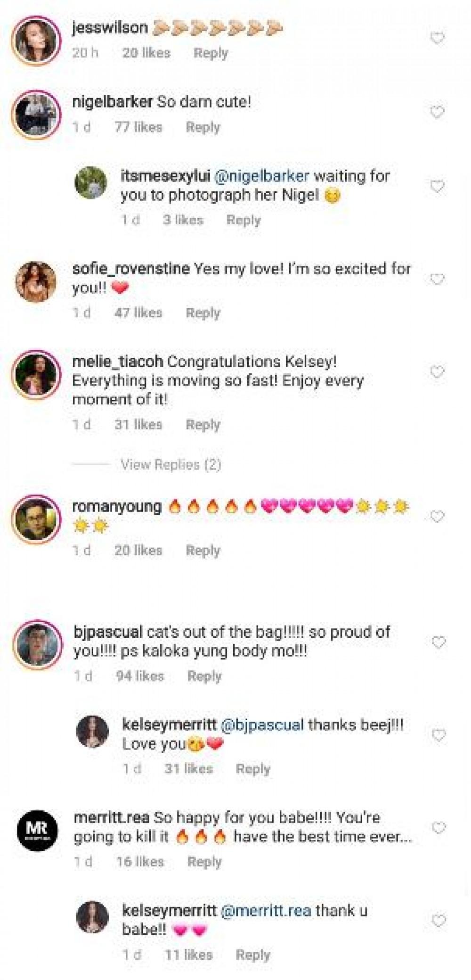Open the @bjpascual mention in kelseymerritt's reply
Screen dimensions: 471x980
262,725
